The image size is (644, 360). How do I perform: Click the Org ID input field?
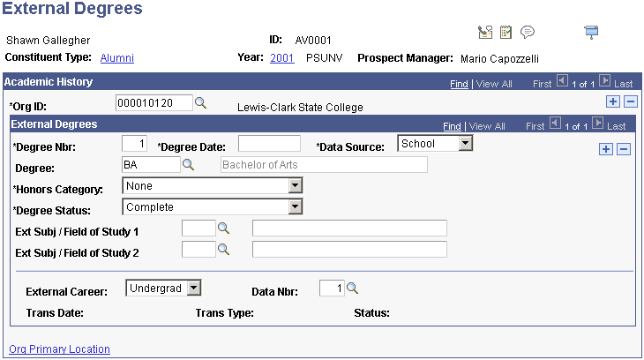pos(154,102)
